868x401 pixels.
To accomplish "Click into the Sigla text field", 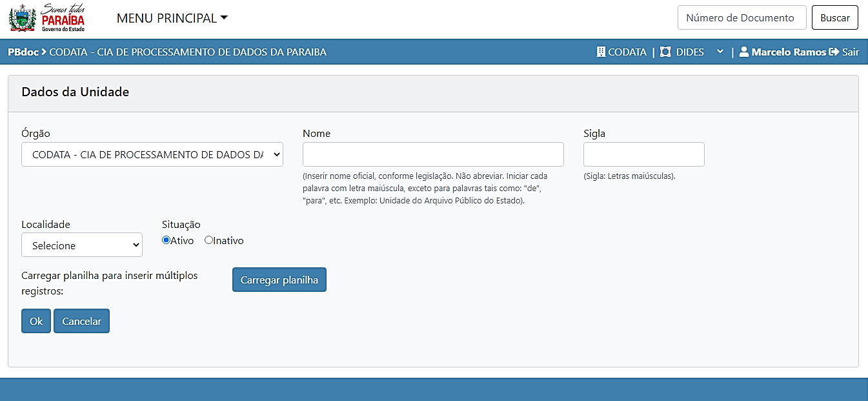I will pyautogui.click(x=643, y=154).
